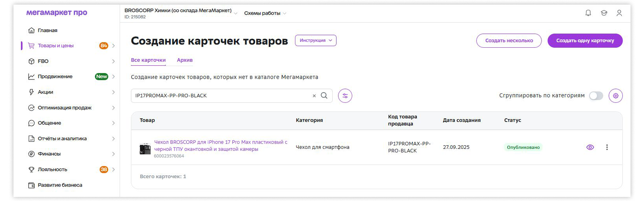
Task: Open Финансы menu label in the sidebar
Action: [49, 154]
